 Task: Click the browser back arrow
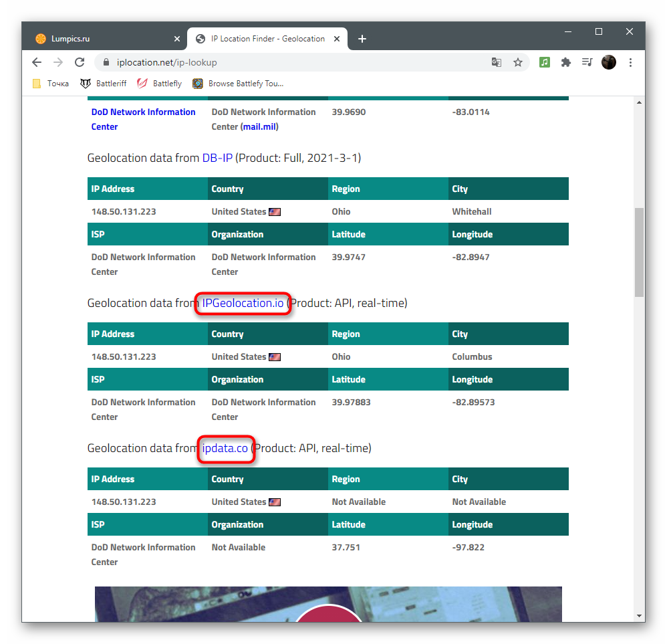pos(37,62)
